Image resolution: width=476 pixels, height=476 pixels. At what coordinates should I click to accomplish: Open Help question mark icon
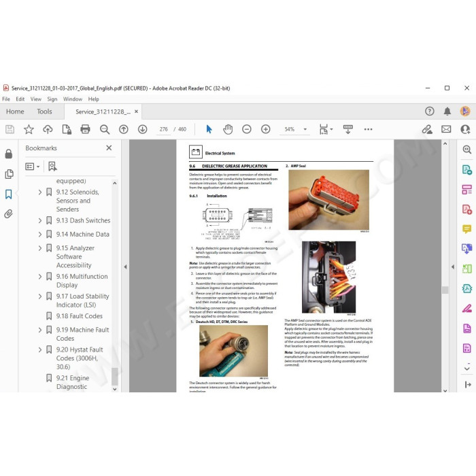point(430,112)
